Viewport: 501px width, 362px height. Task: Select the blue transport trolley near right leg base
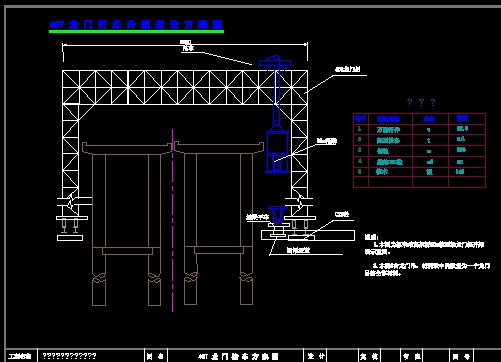pyautogui.click(x=277, y=216)
